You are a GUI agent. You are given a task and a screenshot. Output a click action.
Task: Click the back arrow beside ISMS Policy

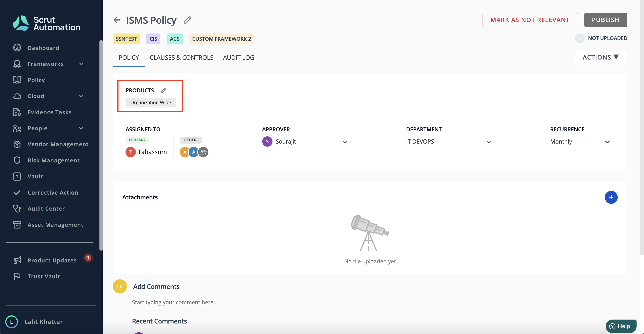point(117,20)
